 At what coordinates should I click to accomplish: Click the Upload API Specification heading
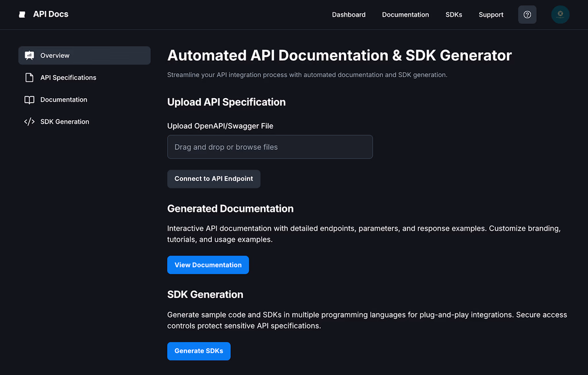pyautogui.click(x=226, y=102)
